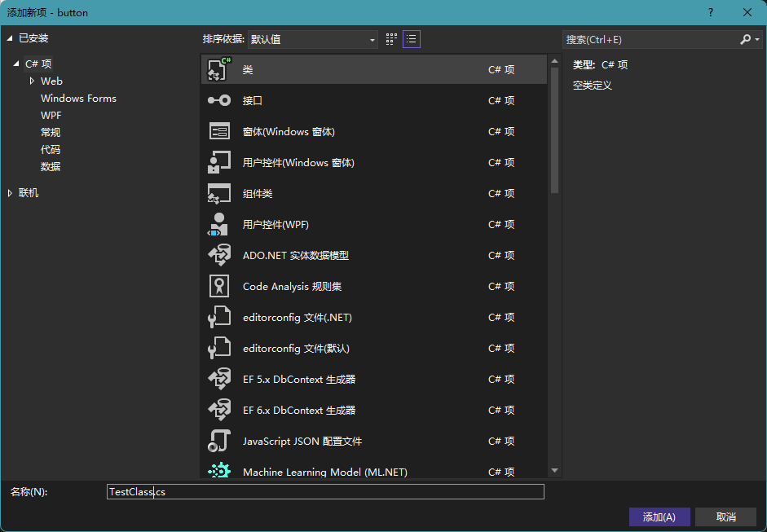Viewport: 767px width, 532px height.
Task: Pick the EF 6.x DbContext 生成器 icon
Action: pos(218,410)
